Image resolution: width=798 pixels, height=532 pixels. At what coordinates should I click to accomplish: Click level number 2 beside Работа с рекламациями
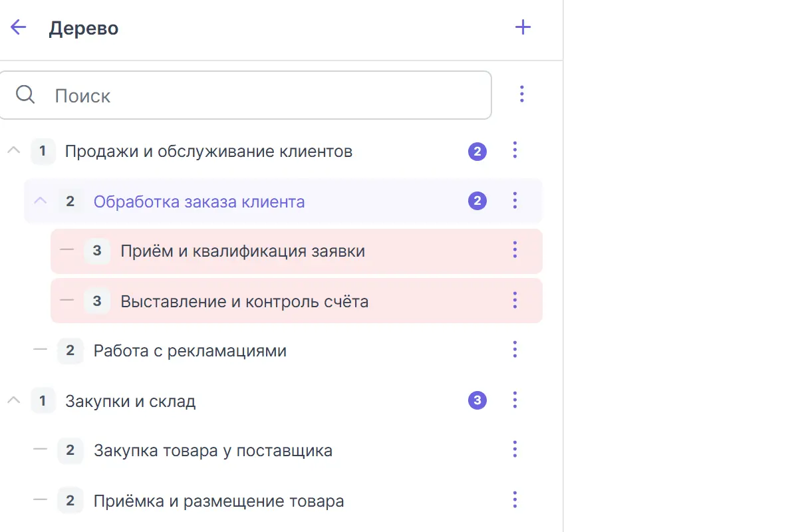pos(70,350)
